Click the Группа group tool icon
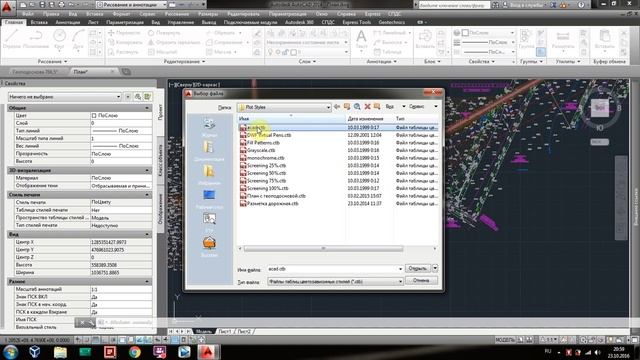640x360 pixels. [527, 40]
